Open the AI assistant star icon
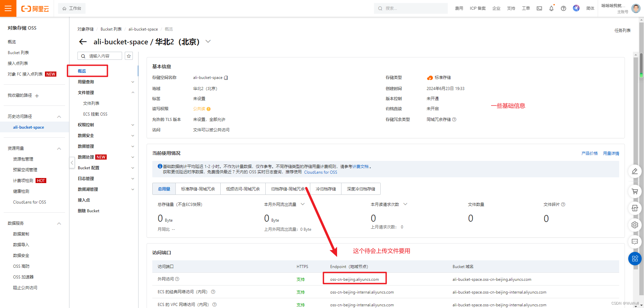The height and width of the screenshot is (308, 644). click(576, 8)
